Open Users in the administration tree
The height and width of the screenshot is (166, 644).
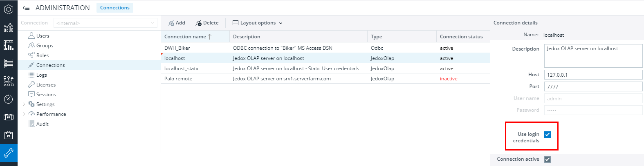[43, 36]
